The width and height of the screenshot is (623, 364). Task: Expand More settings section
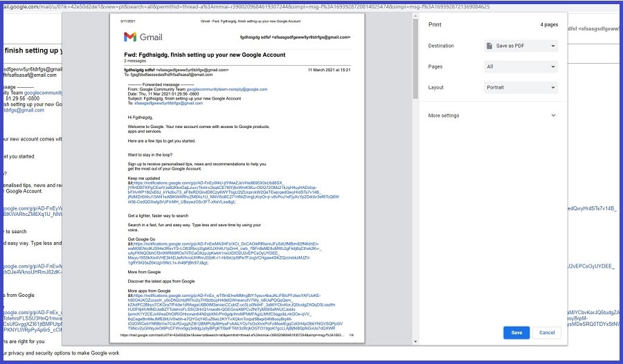[x=492, y=116]
